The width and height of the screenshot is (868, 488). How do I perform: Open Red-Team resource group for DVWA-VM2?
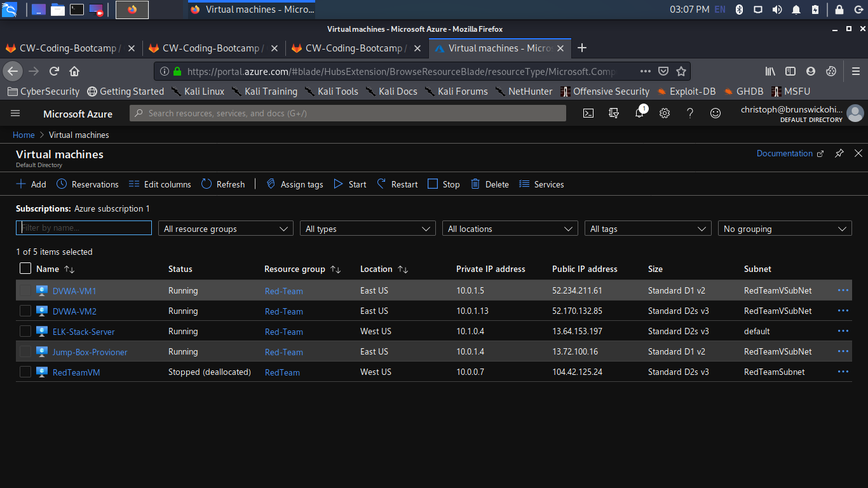283,311
